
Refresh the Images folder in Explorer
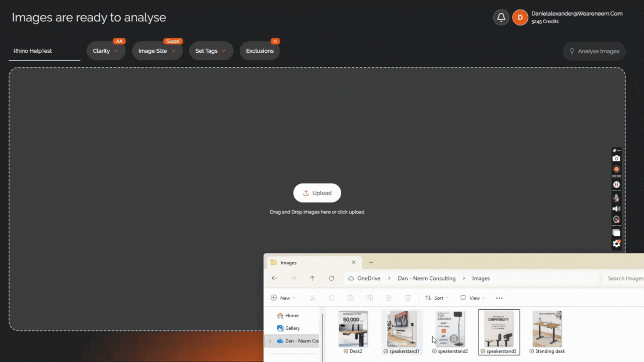(x=331, y=278)
